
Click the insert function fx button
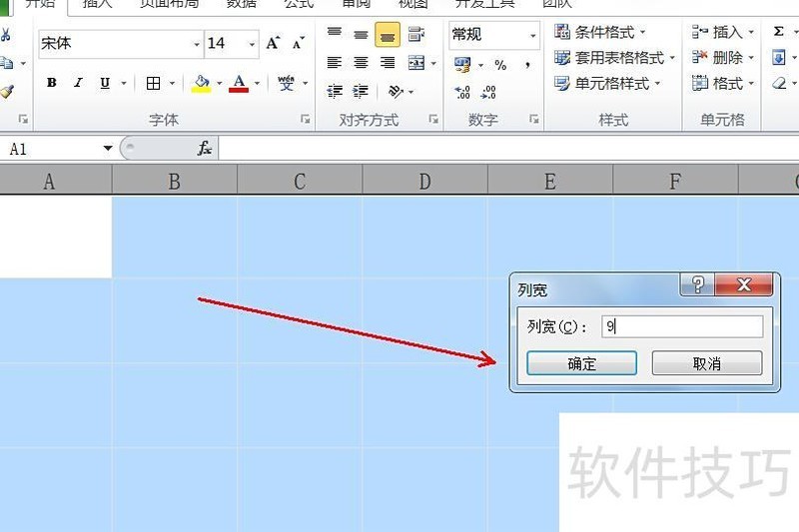pyautogui.click(x=205, y=149)
